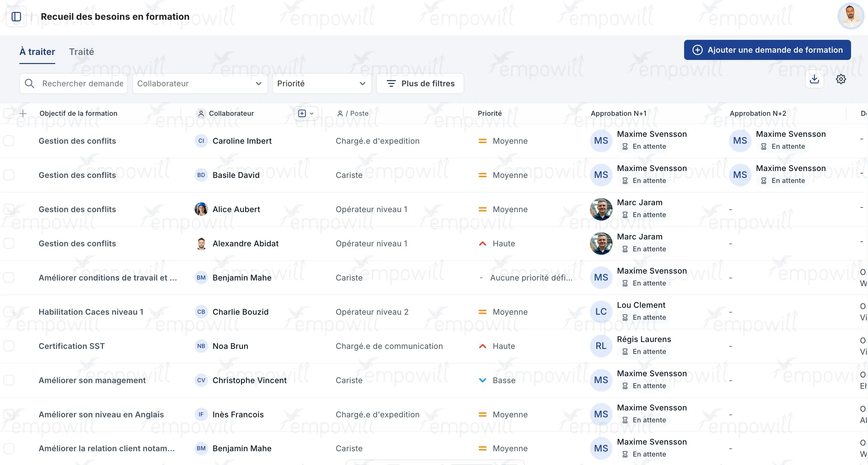The height and width of the screenshot is (465, 868).
Task: Click Ajouter une demande de formation
Action: (767, 50)
